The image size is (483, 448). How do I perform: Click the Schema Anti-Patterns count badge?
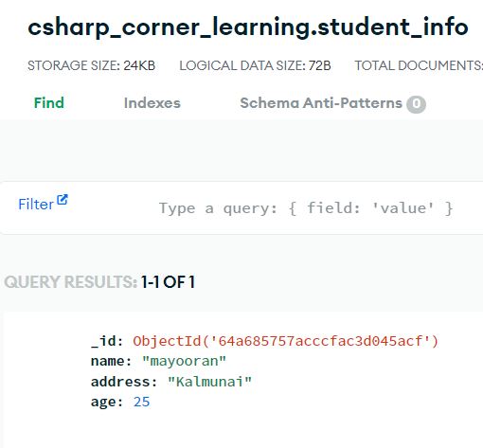(x=416, y=104)
